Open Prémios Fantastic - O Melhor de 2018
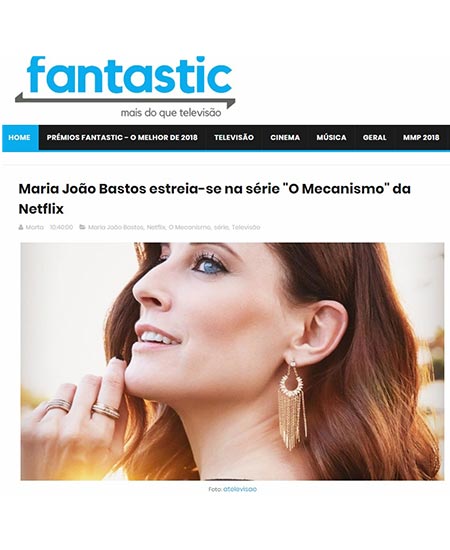The image size is (450, 550). coord(122,138)
